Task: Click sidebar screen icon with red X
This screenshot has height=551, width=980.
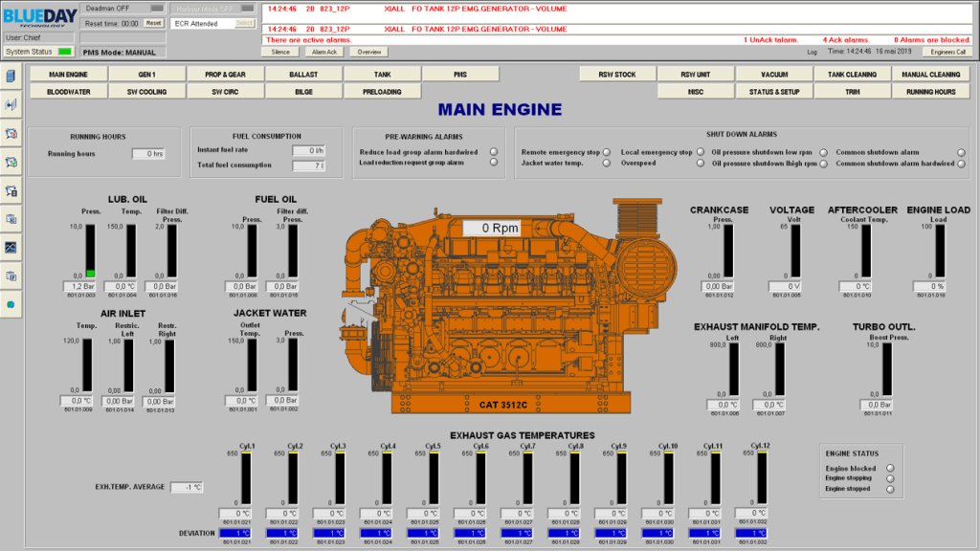Action: coord(11,133)
